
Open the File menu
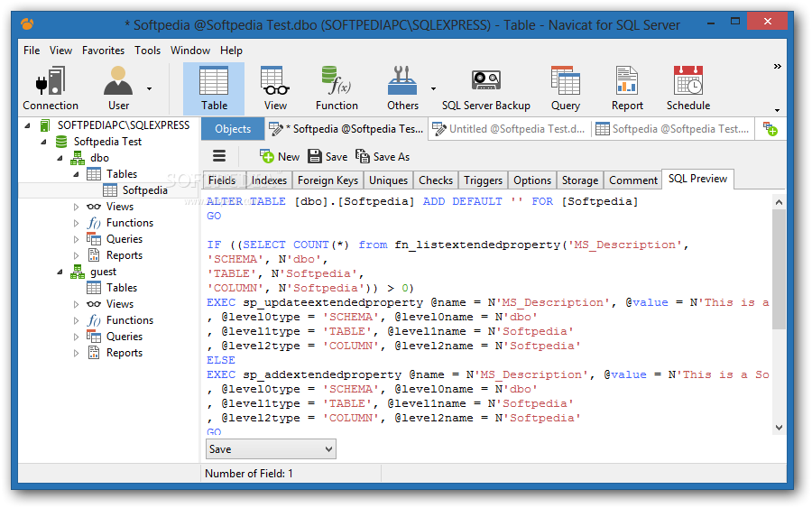pyautogui.click(x=32, y=51)
